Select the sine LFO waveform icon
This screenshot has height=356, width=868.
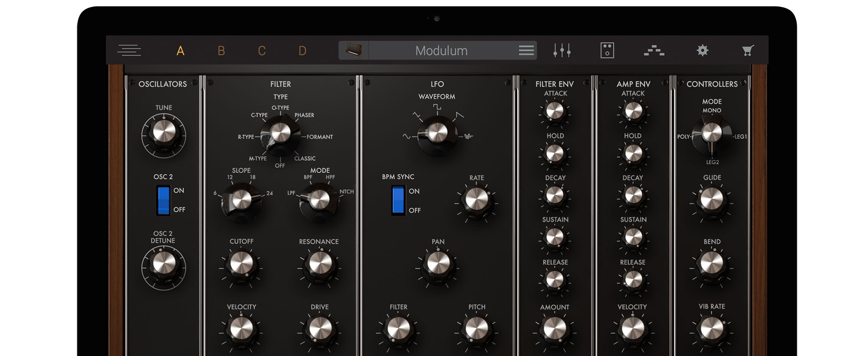point(406,136)
